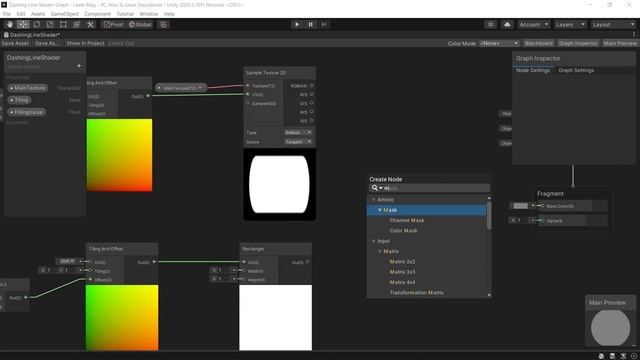Open the Account dropdown
This screenshot has height=360, width=640.
(x=534, y=24)
